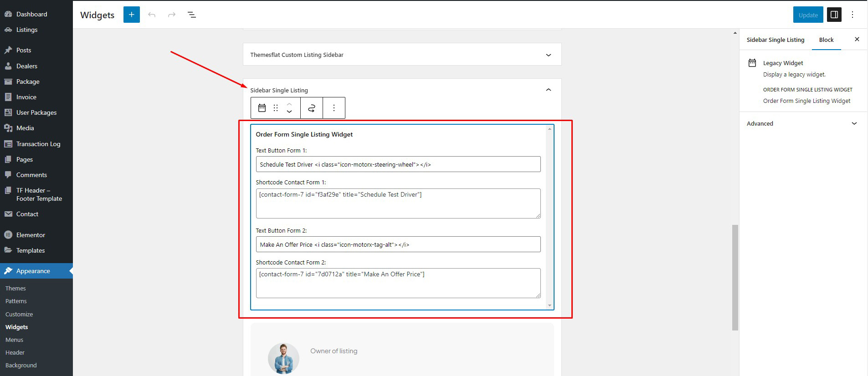Open the Appearance menu
This screenshot has height=376, width=868.
tap(36, 271)
